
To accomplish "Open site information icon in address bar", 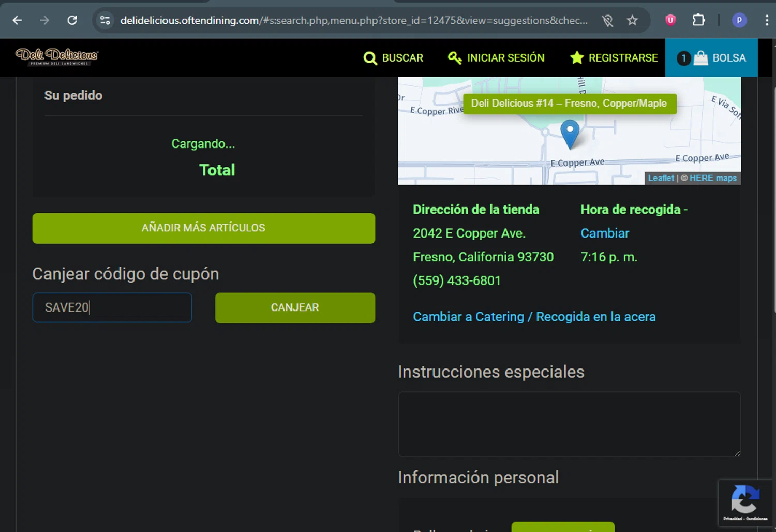I will tap(105, 20).
